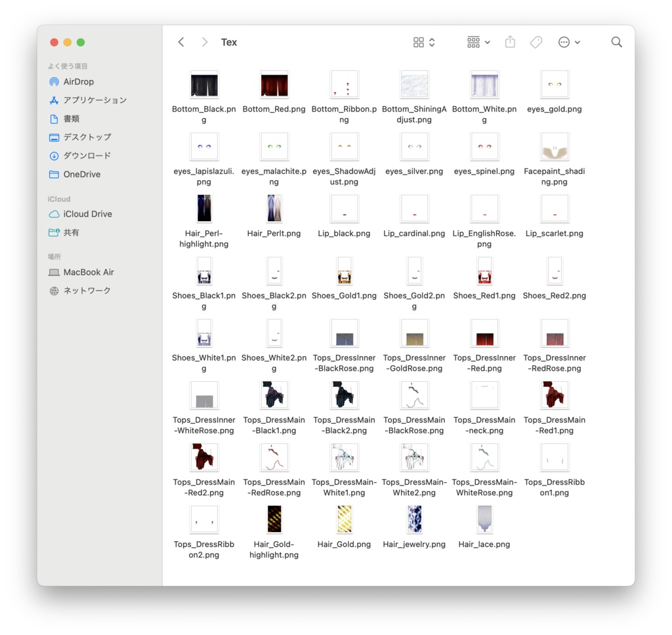Select Bottom_White.png thumbnail
672x635 pixels.
(x=484, y=85)
